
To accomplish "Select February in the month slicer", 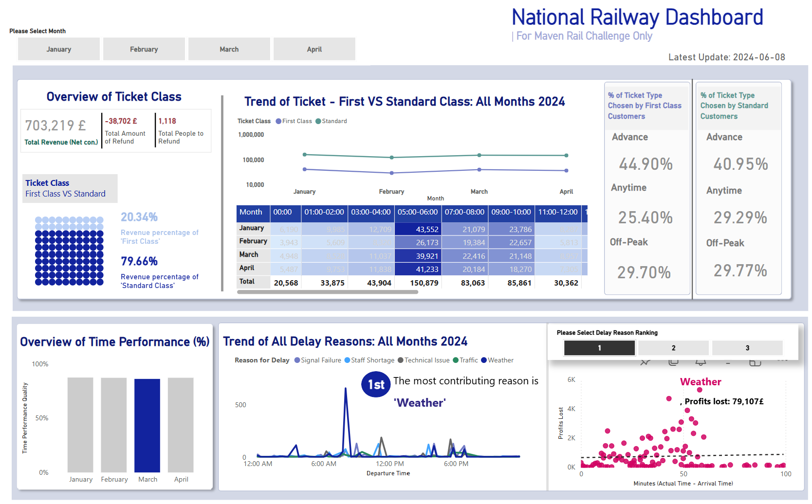I will point(144,49).
